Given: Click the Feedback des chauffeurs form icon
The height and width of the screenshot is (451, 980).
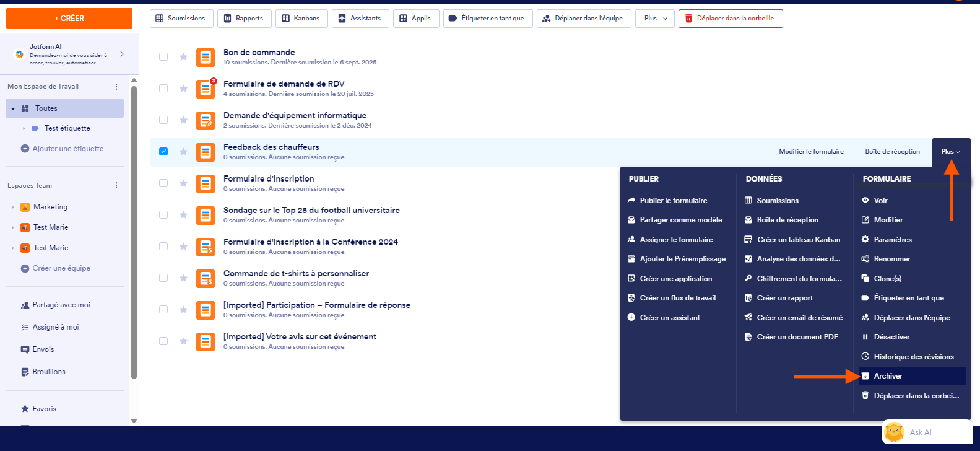Looking at the screenshot, I should click(x=206, y=152).
